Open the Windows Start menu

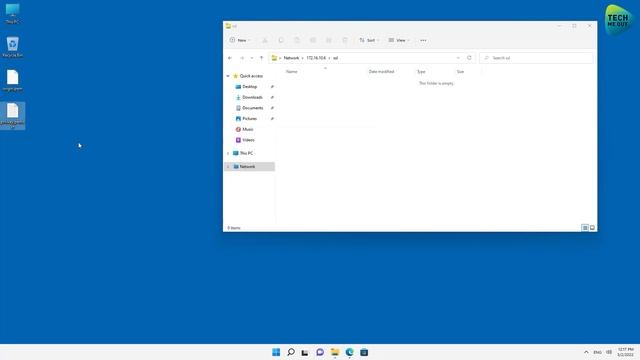point(276,352)
